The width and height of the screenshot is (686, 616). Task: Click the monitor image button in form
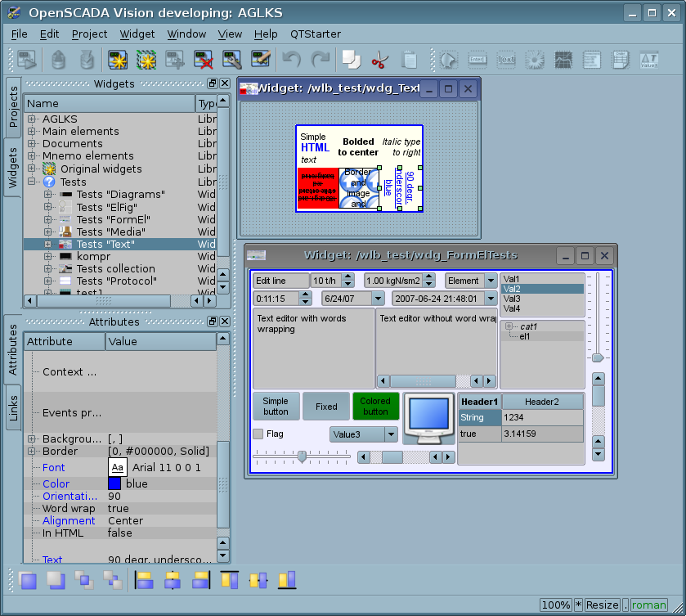pos(428,418)
